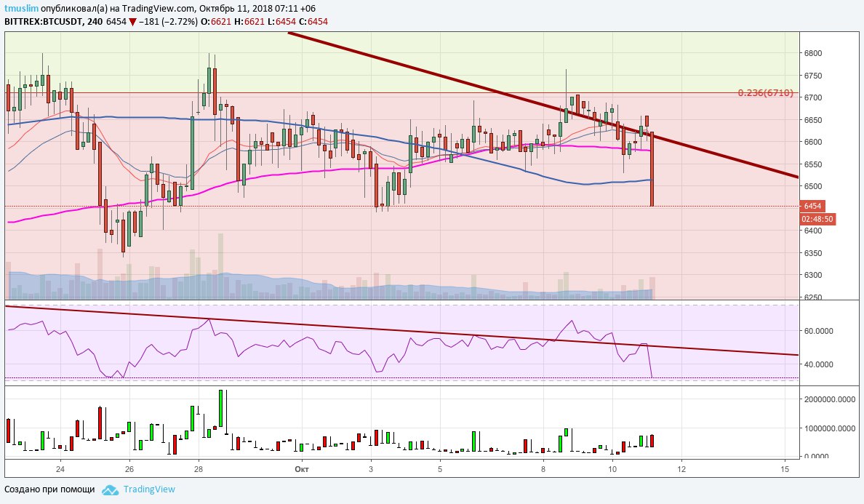Click the 6650 price axis label
This screenshot has width=864, height=504.
click(x=813, y=120)
